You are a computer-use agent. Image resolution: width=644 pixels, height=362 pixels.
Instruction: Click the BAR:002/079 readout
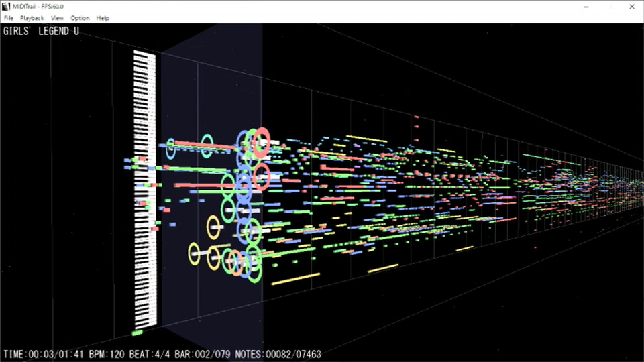tap(203, 354)
